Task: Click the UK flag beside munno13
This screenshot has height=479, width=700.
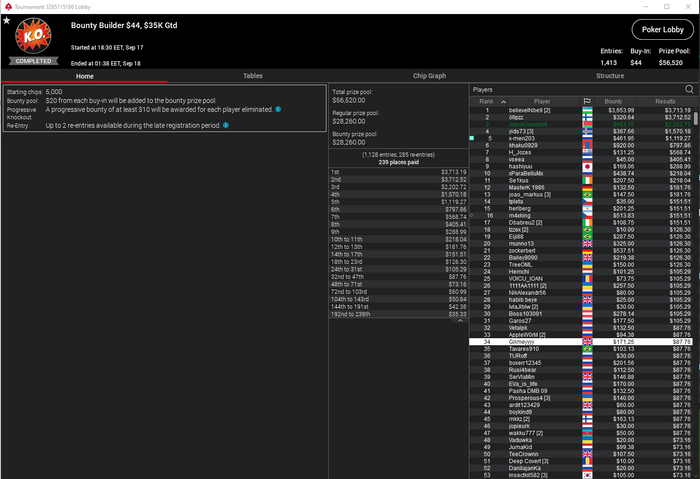Action: click(x=588, y=244)
